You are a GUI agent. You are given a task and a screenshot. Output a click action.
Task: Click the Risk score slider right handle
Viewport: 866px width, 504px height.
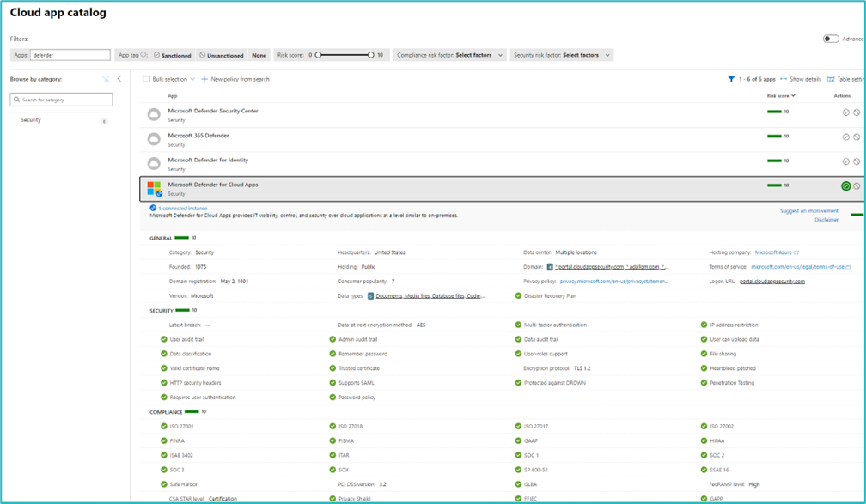[x=371, y=55]
